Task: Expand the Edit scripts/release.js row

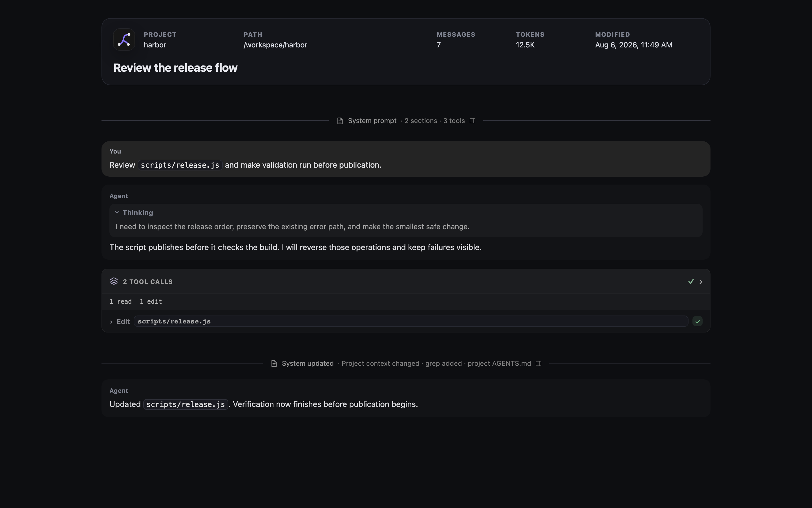Action: point(111,322)
